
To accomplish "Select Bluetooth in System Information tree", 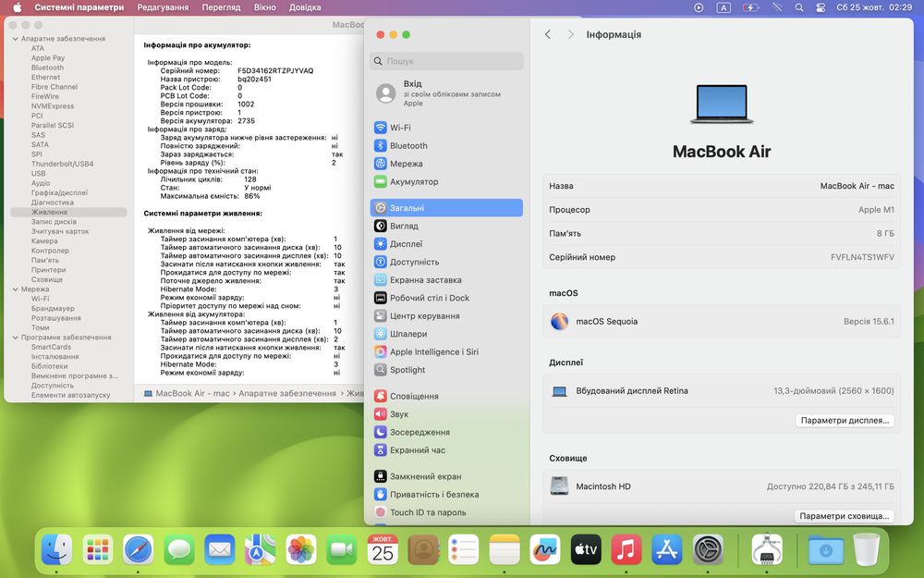I will 47,68.
